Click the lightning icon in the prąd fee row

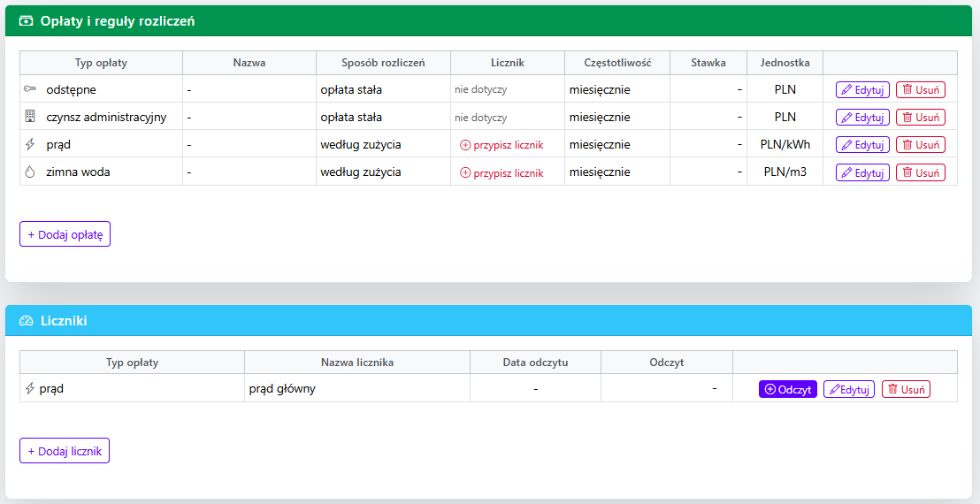(29, 144)
